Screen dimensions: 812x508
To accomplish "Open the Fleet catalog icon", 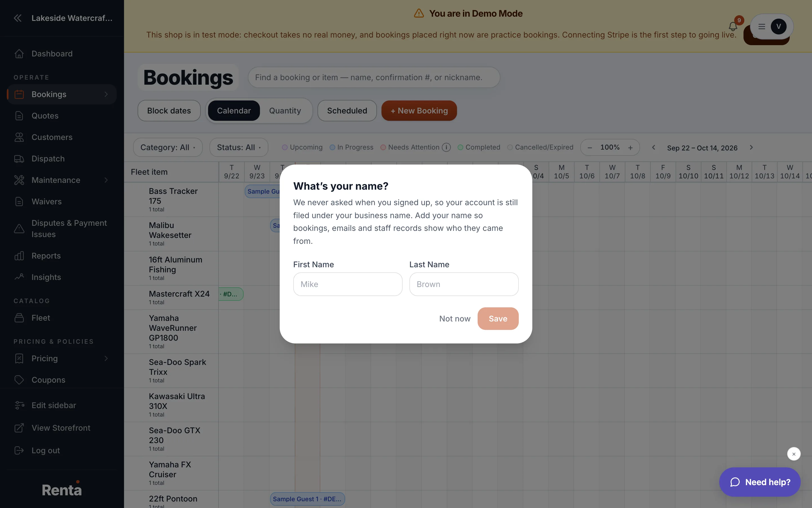I will (19, 318).
